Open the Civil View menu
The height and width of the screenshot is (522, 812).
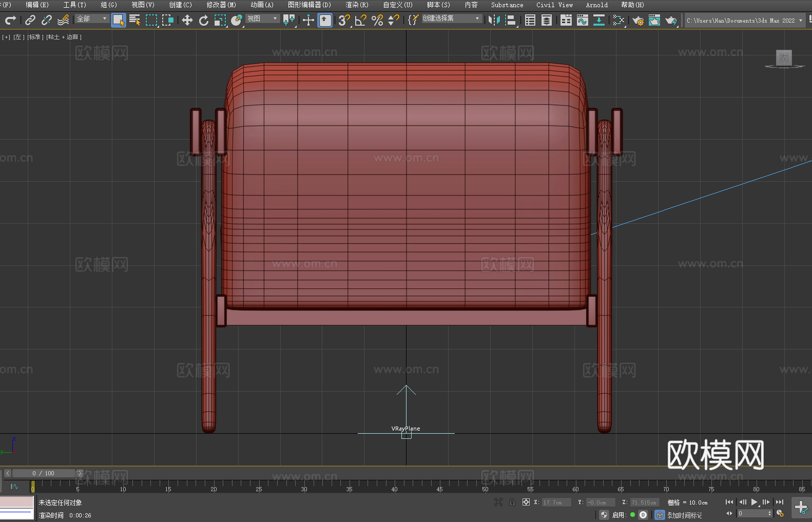[555, 5]
